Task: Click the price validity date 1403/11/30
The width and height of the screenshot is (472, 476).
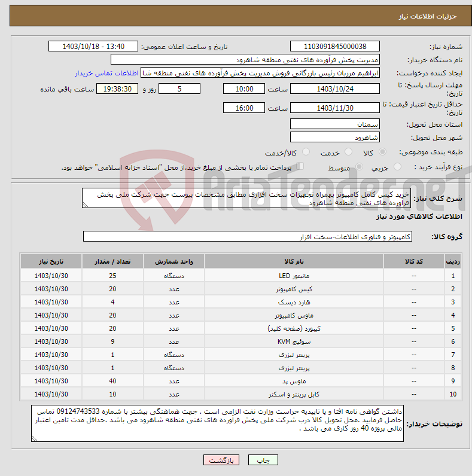Action: [x=335, y=108]
